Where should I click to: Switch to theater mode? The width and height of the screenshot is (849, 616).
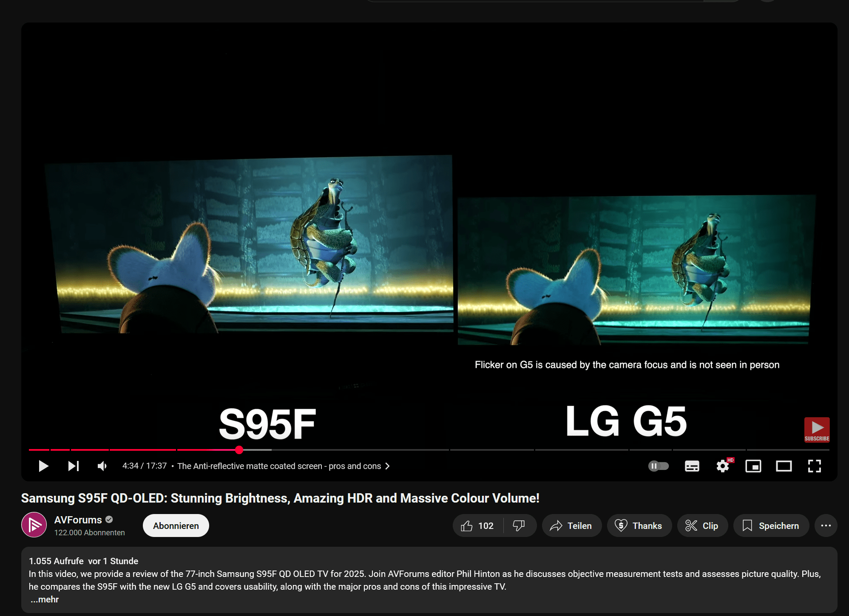click(x=784, y=466)
